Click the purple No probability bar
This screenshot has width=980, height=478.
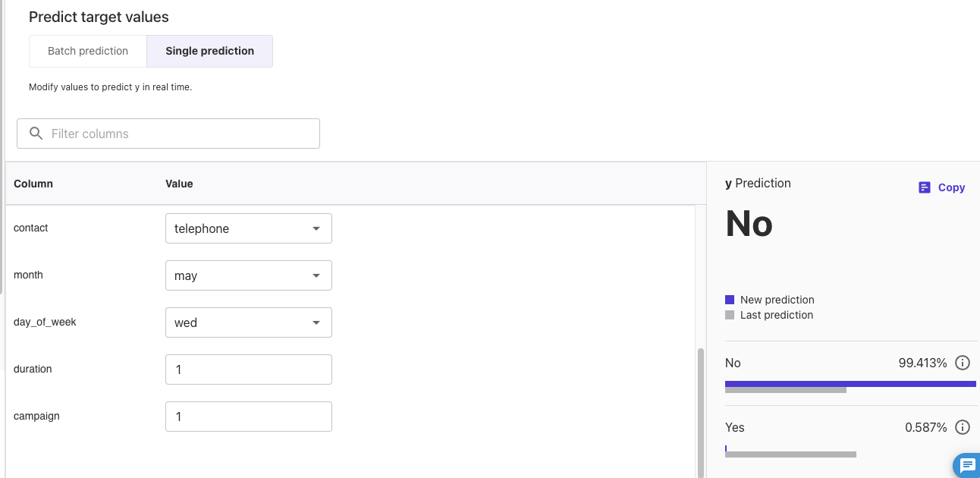850,384
